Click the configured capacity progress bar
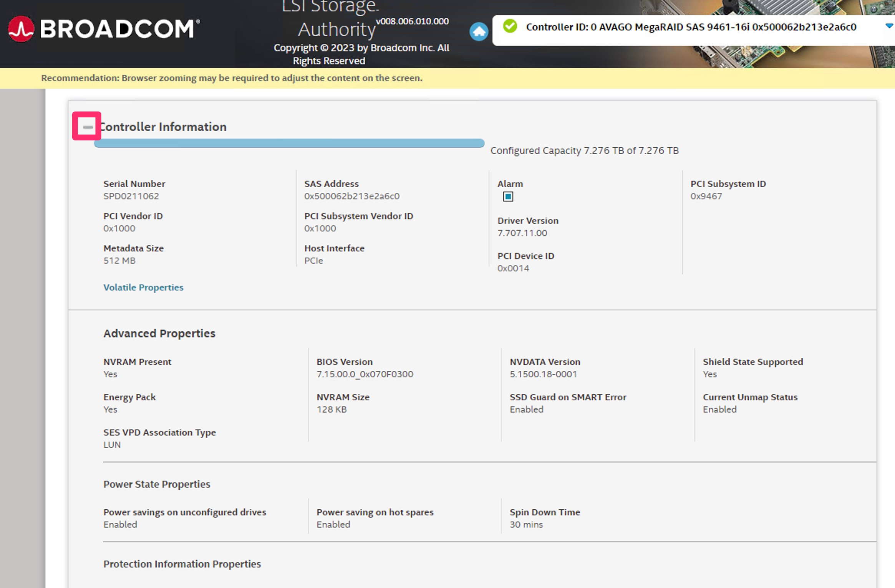Viewport: 895px width, 588px height. tap(289, 144)
